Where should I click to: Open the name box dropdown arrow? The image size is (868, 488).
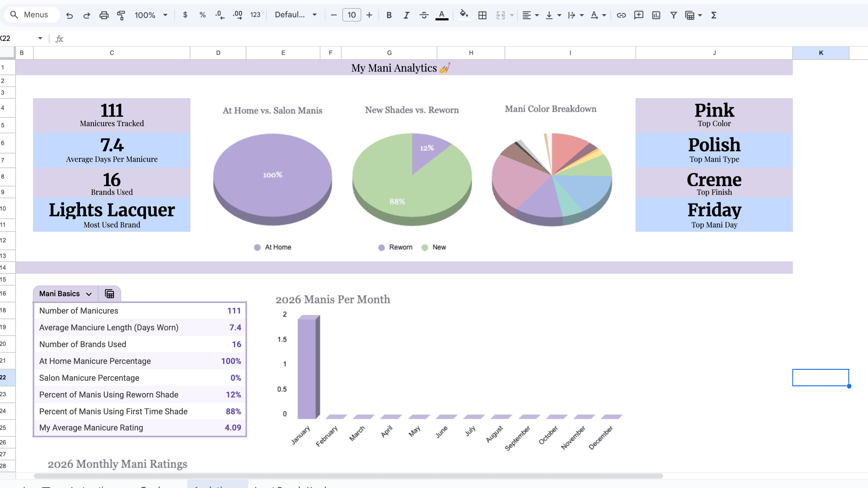(x=40, y=38)
